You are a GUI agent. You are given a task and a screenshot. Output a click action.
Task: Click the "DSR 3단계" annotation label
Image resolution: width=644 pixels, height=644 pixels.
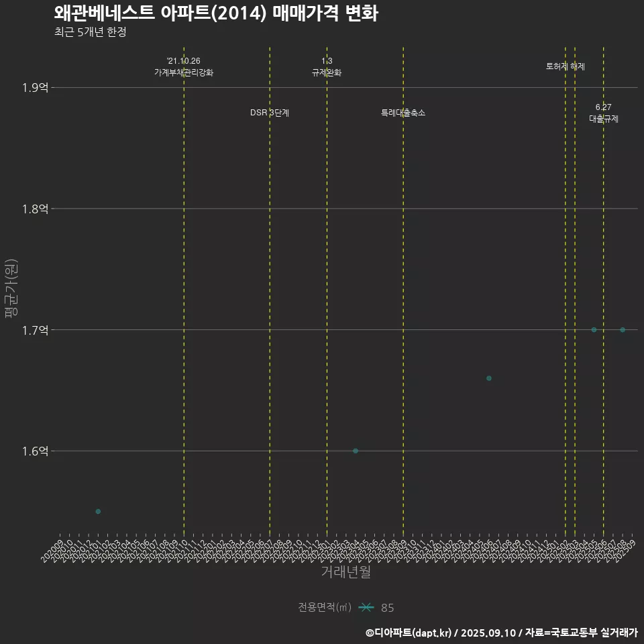click(270, 113)
